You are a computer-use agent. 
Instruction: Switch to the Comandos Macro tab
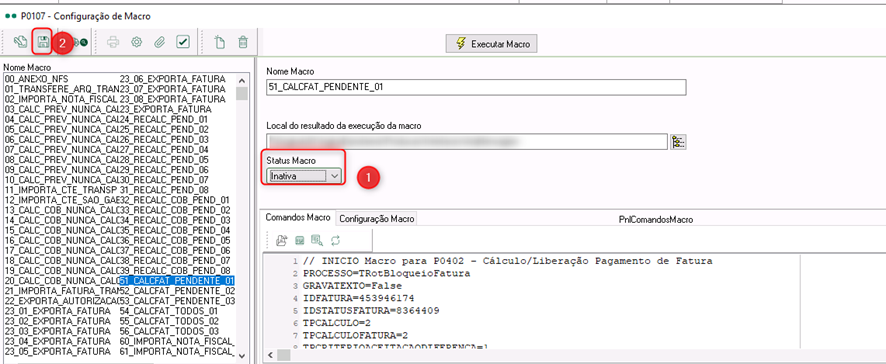click(x=298, y=218)
